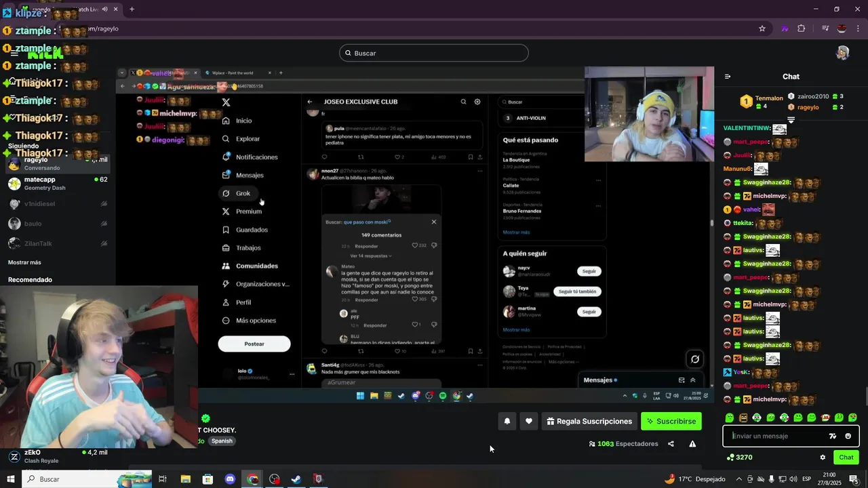Click the Kick logo in header
Viewport: 868px width, 488px height.
click(45, 54)
